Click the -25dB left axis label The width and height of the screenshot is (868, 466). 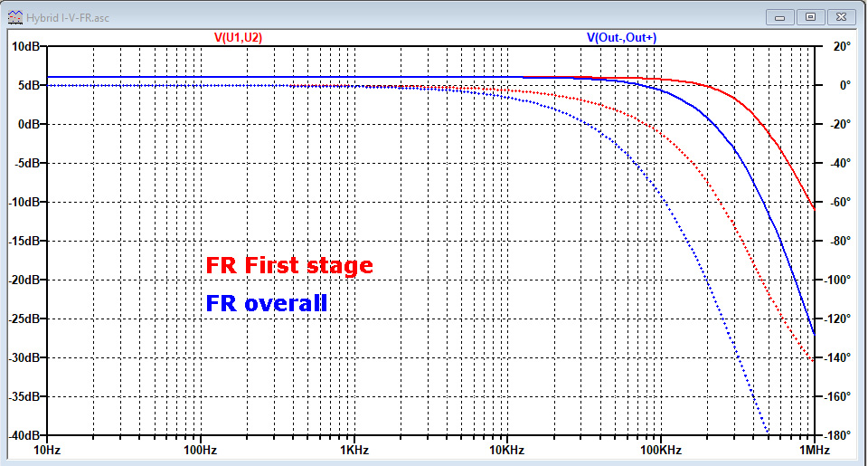pyautogui.click(x=24, y=319)
